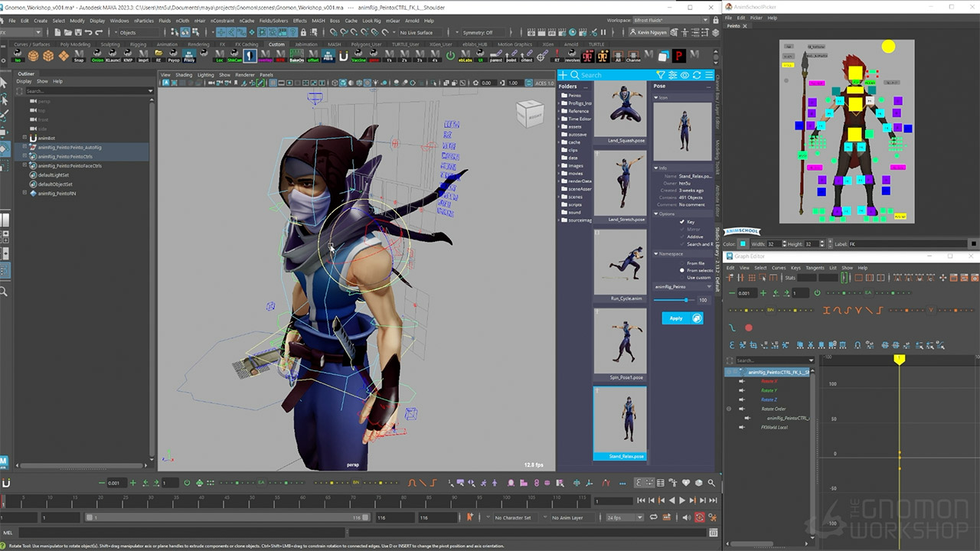Click the Studio Library filter funnel icon
The width and height of the screenshot is (980, 551).
coord(661,75)
